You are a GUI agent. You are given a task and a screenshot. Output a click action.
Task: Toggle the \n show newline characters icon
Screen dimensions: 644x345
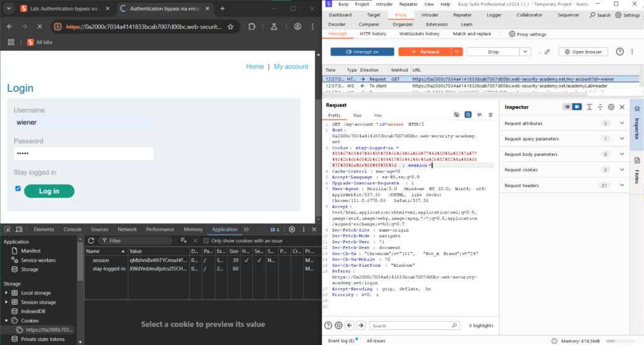tap(479, 115)
